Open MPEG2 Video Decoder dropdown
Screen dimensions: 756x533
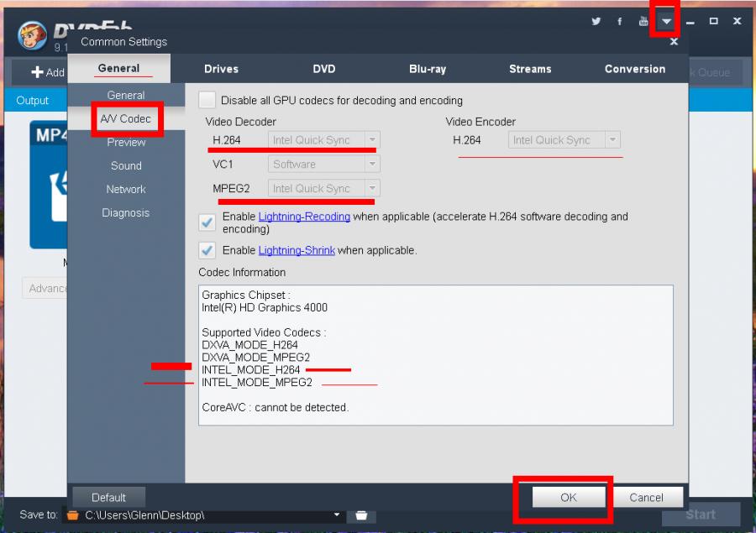(324, 188)
